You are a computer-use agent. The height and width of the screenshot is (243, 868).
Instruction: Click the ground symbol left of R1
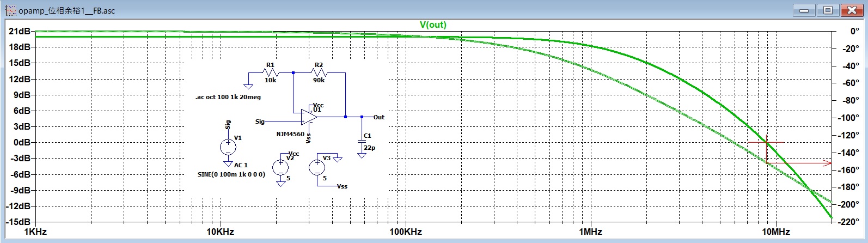coord(248,86)
